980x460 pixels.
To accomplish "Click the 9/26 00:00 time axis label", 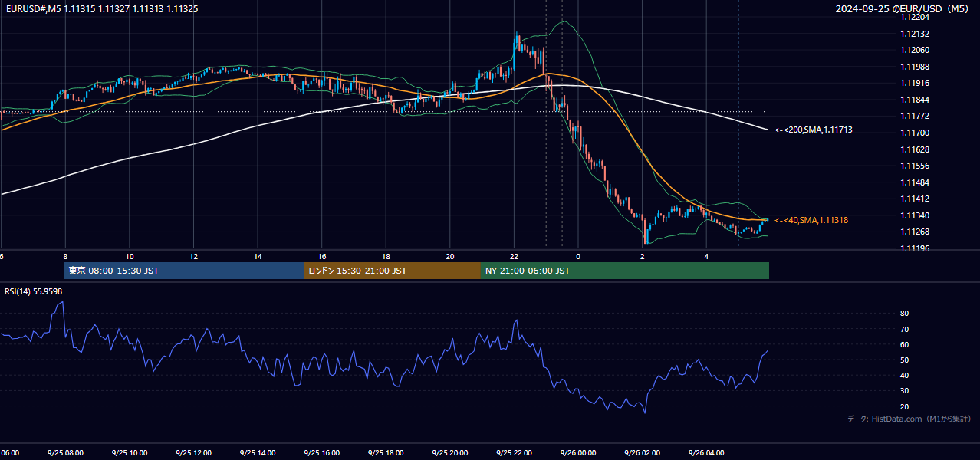I will pyautogui.click(x=578, y=453).
